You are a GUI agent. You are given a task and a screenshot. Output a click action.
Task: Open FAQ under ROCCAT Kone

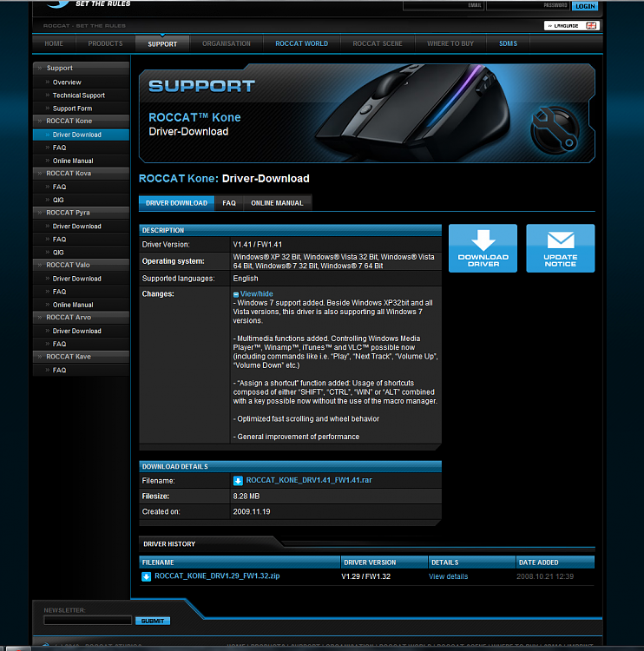tap(59, 148)
